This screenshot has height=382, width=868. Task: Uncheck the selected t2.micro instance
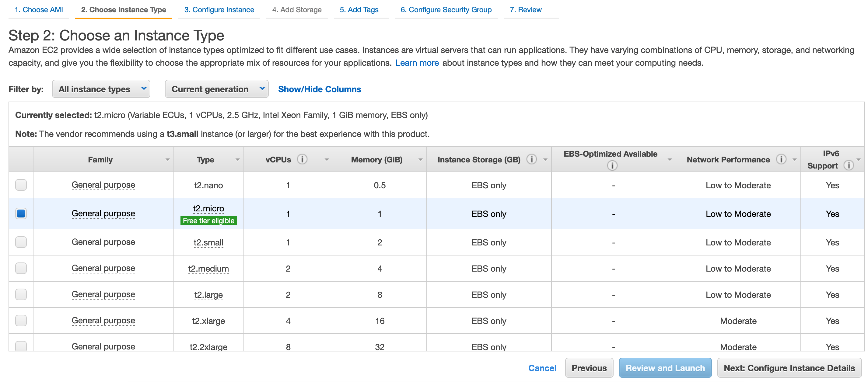[x=21, y=213]
